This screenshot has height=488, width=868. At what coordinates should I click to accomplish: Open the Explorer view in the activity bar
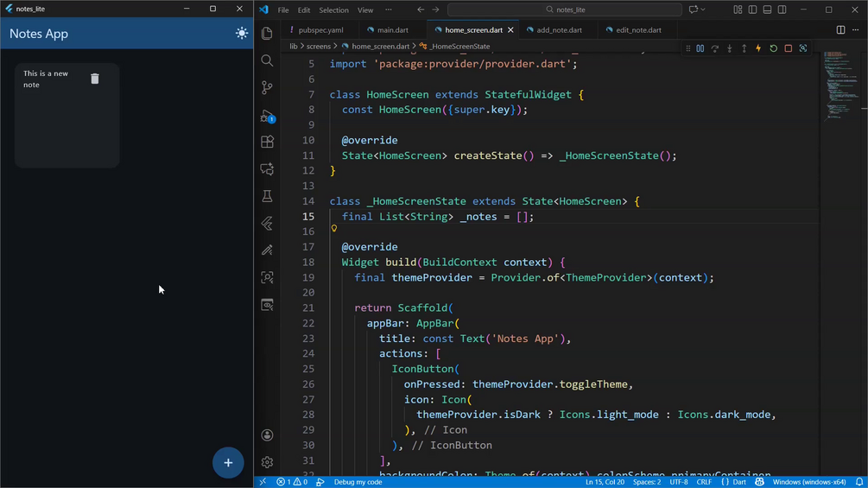coord(267,33)
